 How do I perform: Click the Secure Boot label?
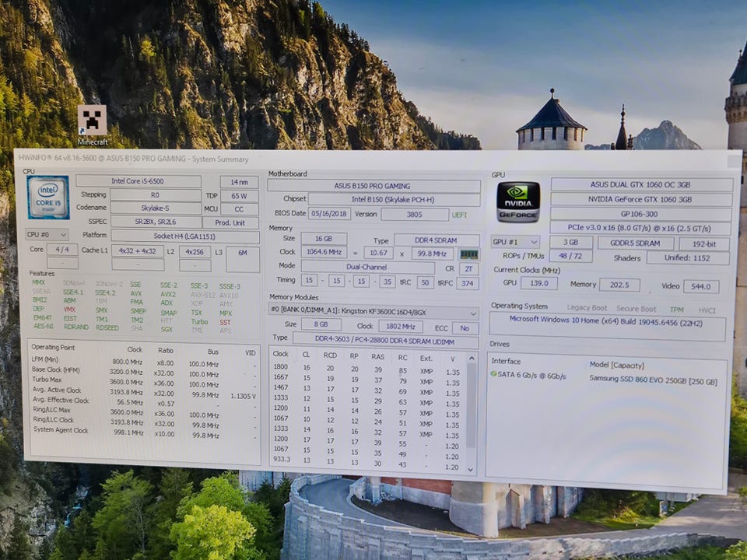[636, 309]
